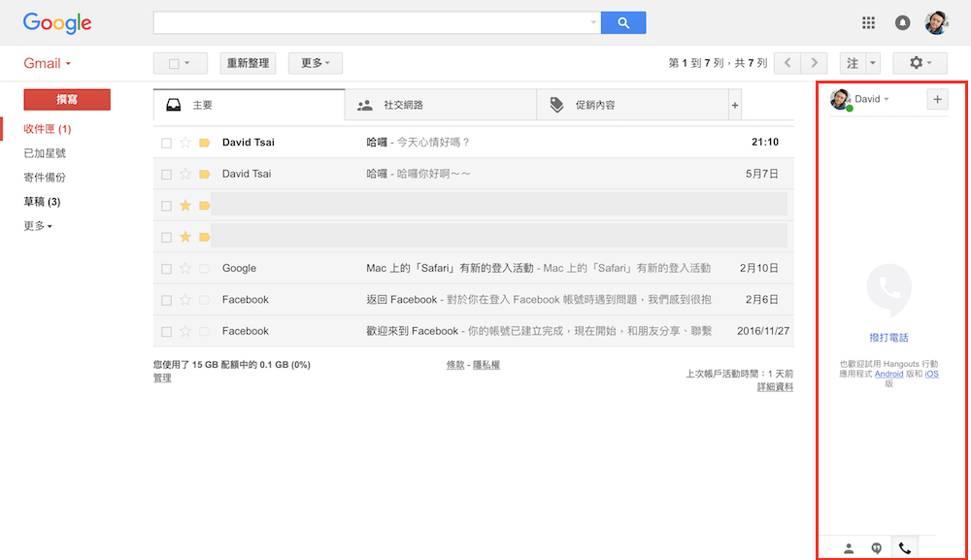Open the Google apps grid
Screen dimensions: 971x560
pyautogui.click(x=869, y=23)
